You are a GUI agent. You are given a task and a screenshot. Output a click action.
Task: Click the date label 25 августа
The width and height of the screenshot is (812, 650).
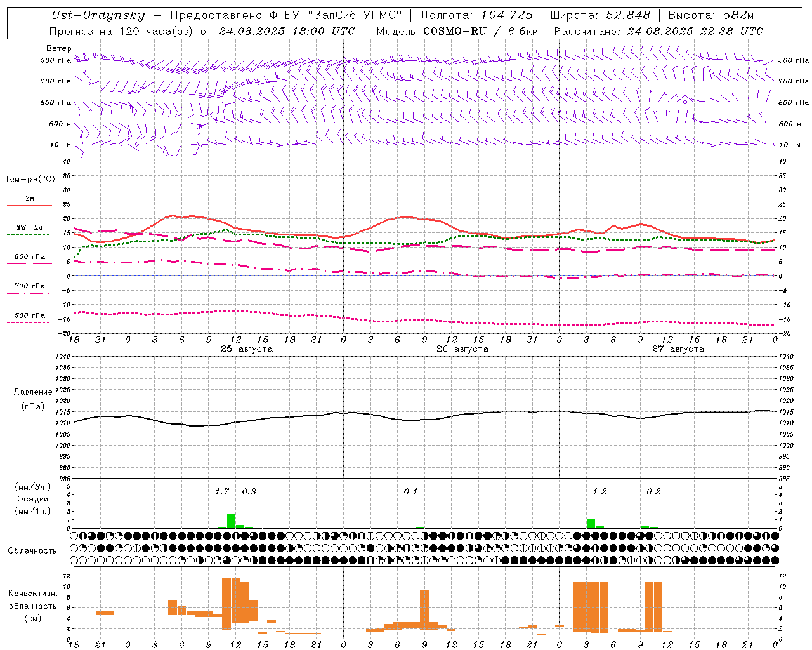247,349
